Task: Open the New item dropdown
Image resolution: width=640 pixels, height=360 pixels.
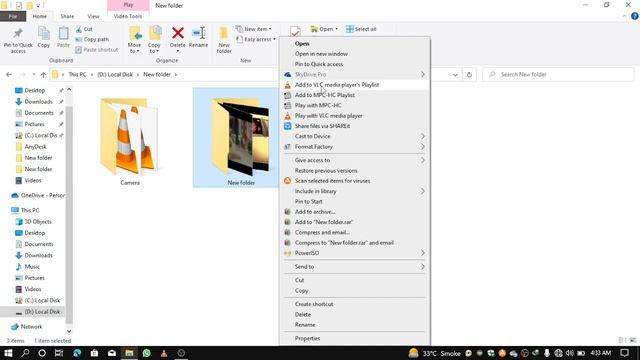Action: (x=253, y=29)
